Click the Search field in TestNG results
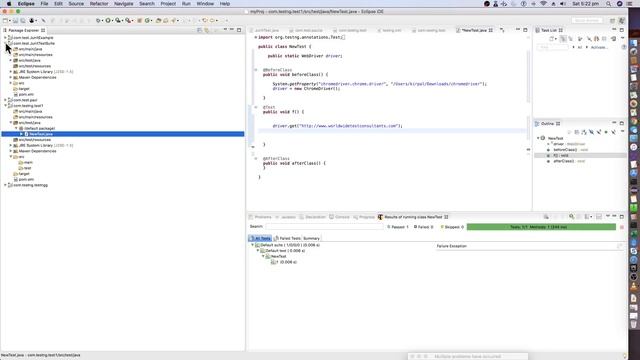Screen dimensions: 640x360 click(324, 227)
